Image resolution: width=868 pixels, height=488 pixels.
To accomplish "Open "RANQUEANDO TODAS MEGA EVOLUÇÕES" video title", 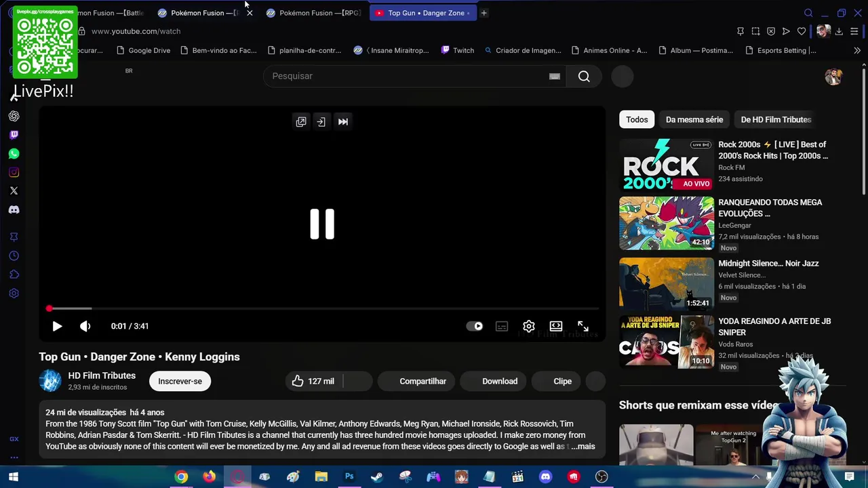I will click(x=770, y=208).
